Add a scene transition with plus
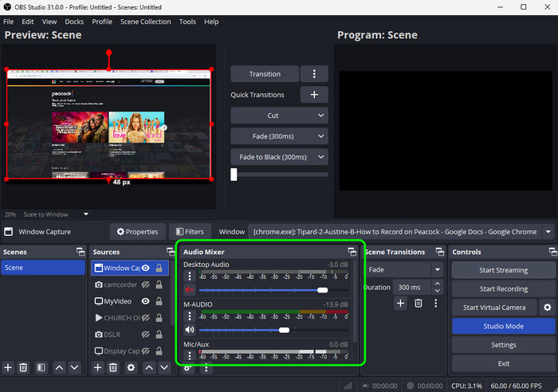 (x=400, y=303)
